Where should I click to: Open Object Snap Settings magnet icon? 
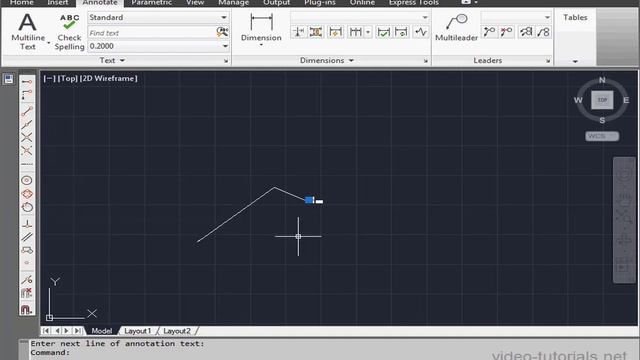click(x=27, y=309)
